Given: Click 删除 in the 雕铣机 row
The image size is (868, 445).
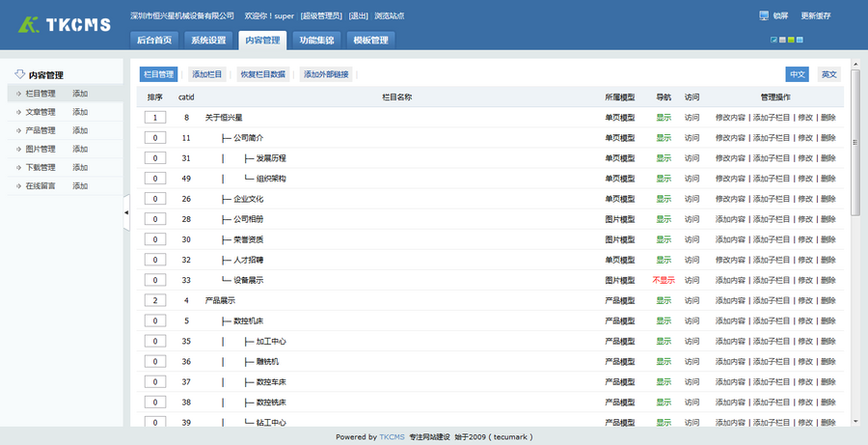Looking at the screenshot, I should point(828,361).
